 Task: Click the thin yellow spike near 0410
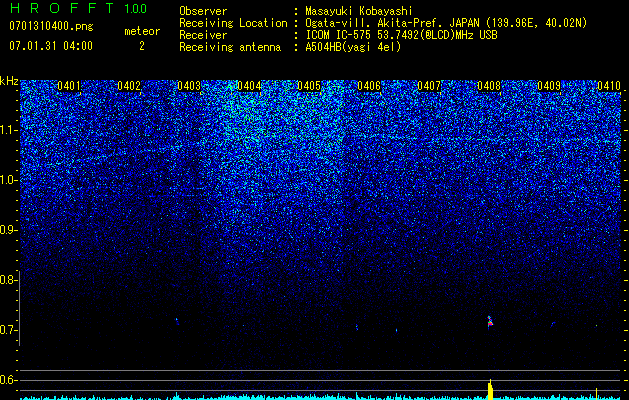pyautogui.click(x=597, y=394)
